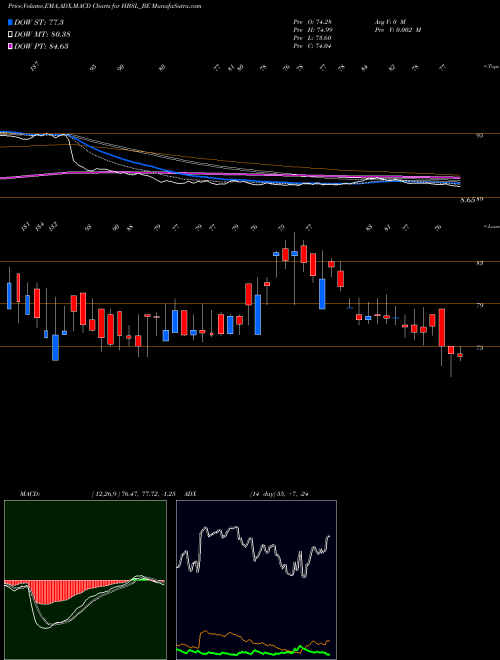Click the 'Pre C: 74.04' close value
This screenshot has height=660, width=500.
click(312, 46)
